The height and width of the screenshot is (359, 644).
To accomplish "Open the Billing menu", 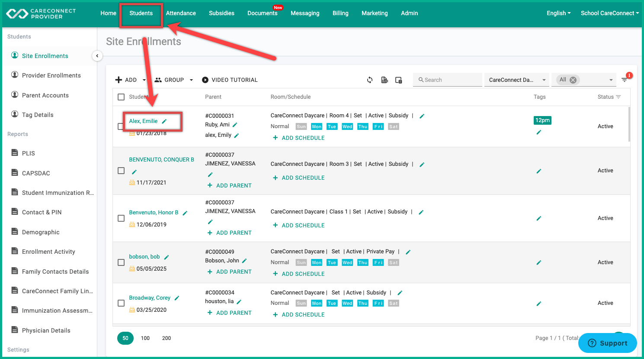I will tap(340, 13).
